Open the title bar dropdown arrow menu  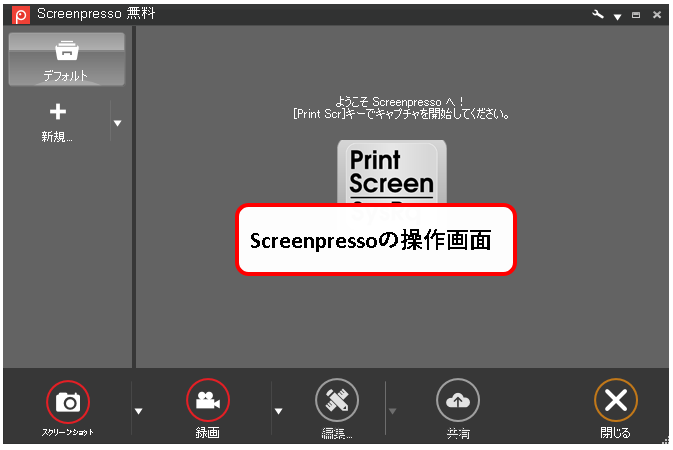(x=617, y=17)
